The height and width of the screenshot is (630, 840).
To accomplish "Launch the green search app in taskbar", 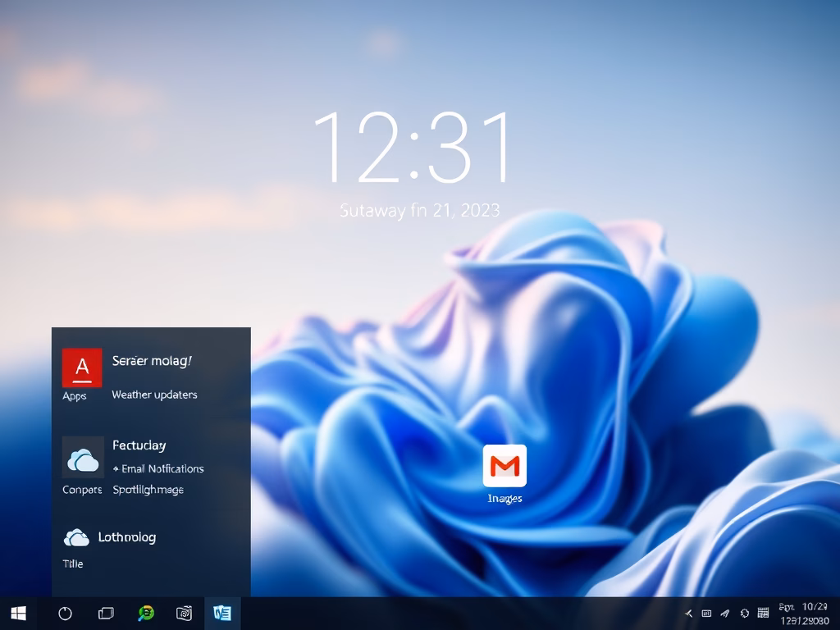I will [146, 614].
